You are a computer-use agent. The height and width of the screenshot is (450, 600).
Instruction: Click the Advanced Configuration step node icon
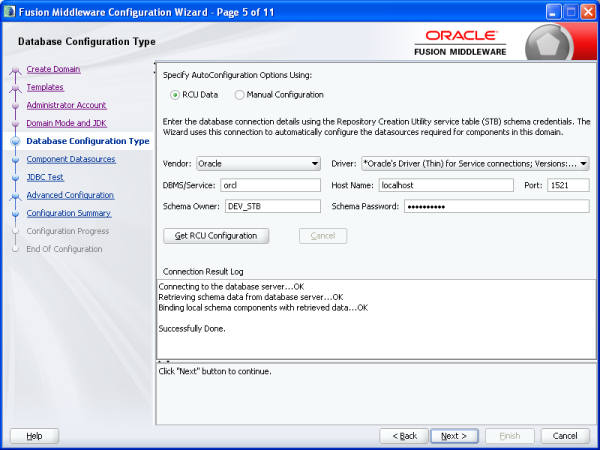point(15,196)
